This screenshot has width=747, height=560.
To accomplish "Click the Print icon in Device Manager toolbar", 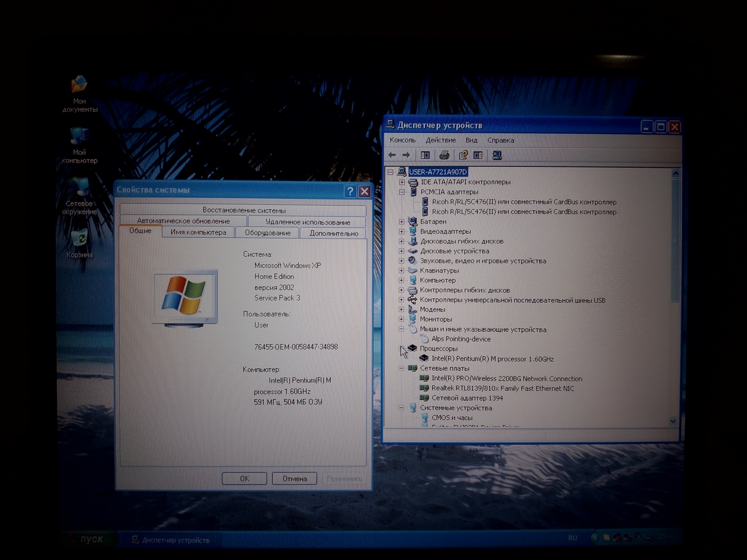I will [444, 155].
